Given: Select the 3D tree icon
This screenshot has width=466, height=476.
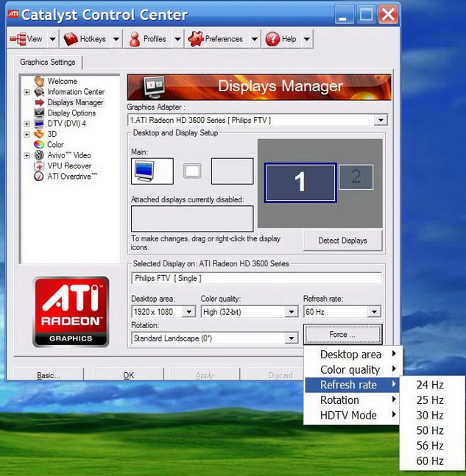Looking at the screenshot, I should [x=39, y=134].
